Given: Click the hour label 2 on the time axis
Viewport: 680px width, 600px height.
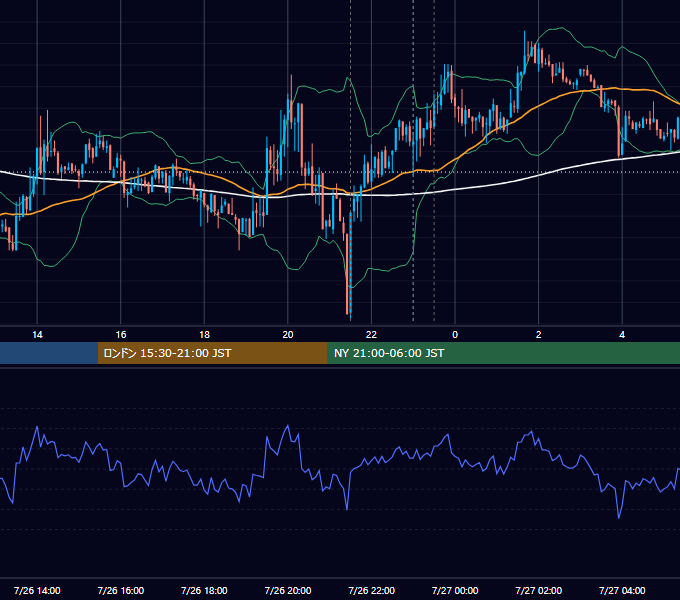Looking at the screenshot, I should (x=539, y=335).
